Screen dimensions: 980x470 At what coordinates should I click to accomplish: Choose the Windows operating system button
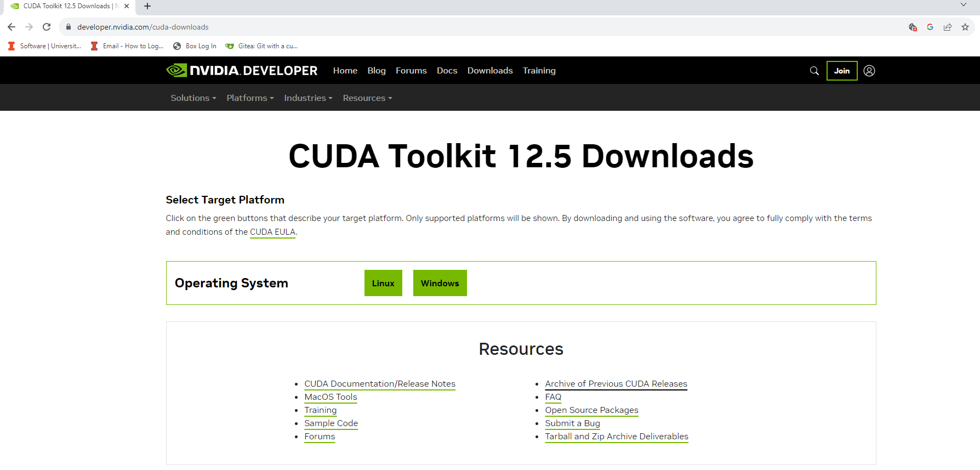pos(440,283)
